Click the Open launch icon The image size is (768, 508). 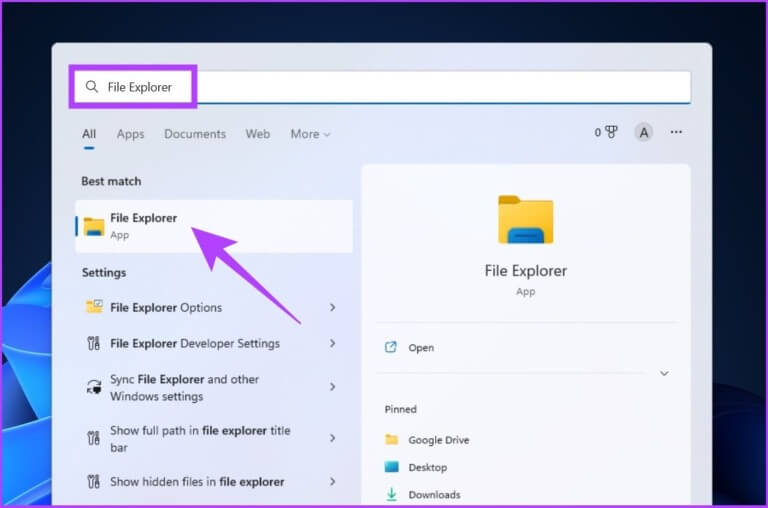[x=390, y=347]
